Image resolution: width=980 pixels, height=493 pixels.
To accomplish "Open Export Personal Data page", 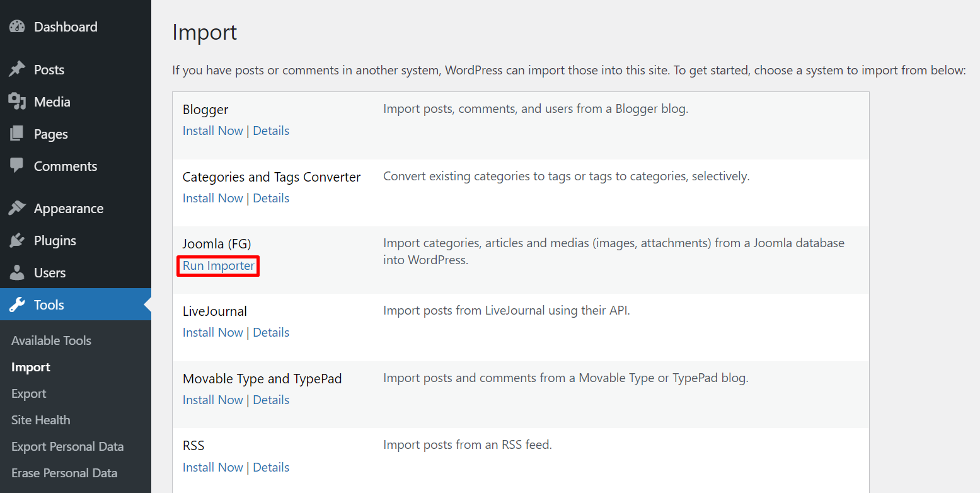I will (67, 446).
